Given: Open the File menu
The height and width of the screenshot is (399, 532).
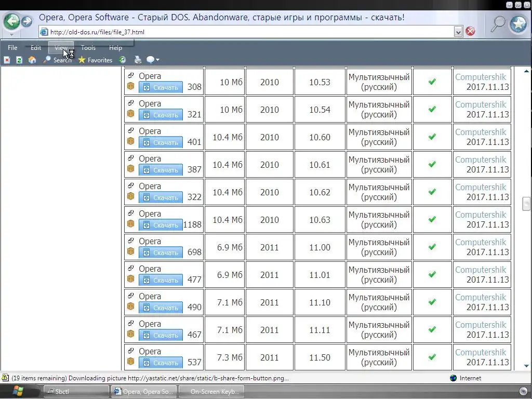Looking at the screenshot, I should (12, 48).
